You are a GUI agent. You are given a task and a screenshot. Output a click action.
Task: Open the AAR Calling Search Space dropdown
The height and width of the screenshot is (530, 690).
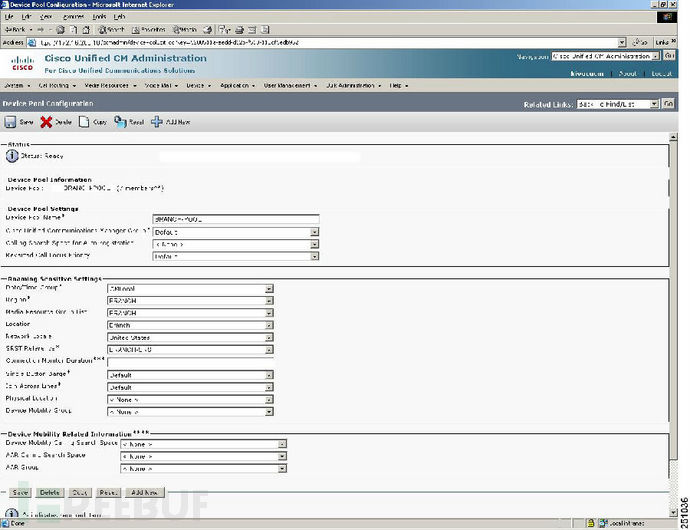[203, 456]
